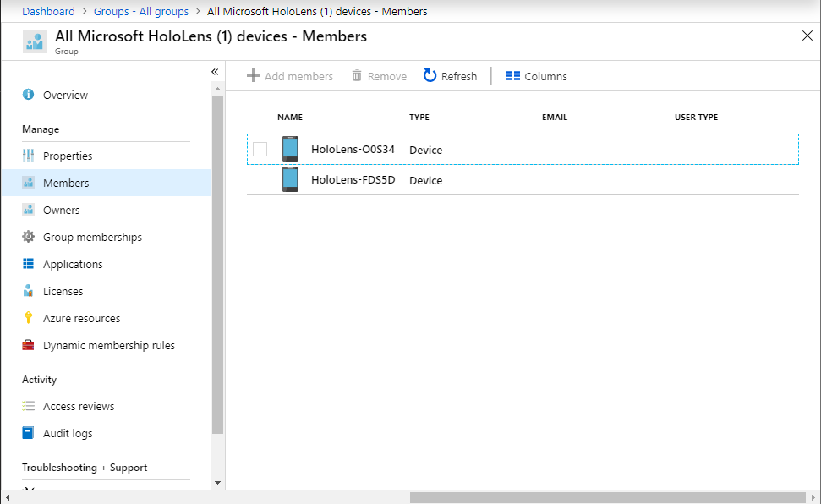
Task: Click the Remove button label
Action: [387, 76]
